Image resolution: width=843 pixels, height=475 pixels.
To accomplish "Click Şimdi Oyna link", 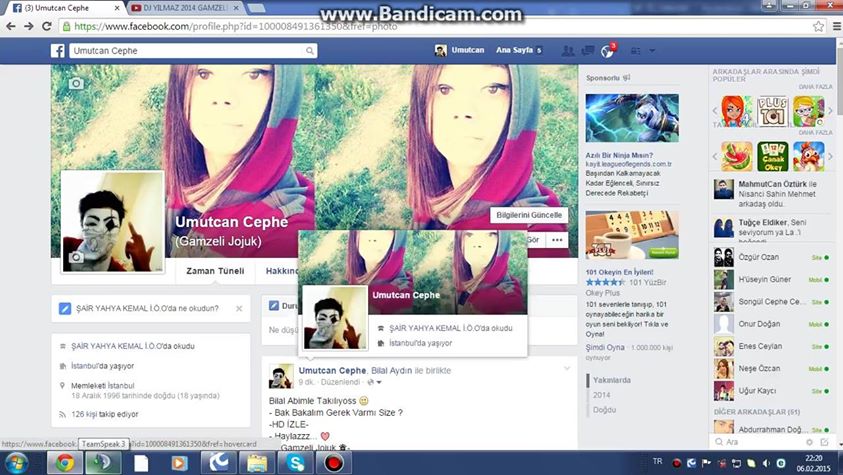I will tap(605, 348).
